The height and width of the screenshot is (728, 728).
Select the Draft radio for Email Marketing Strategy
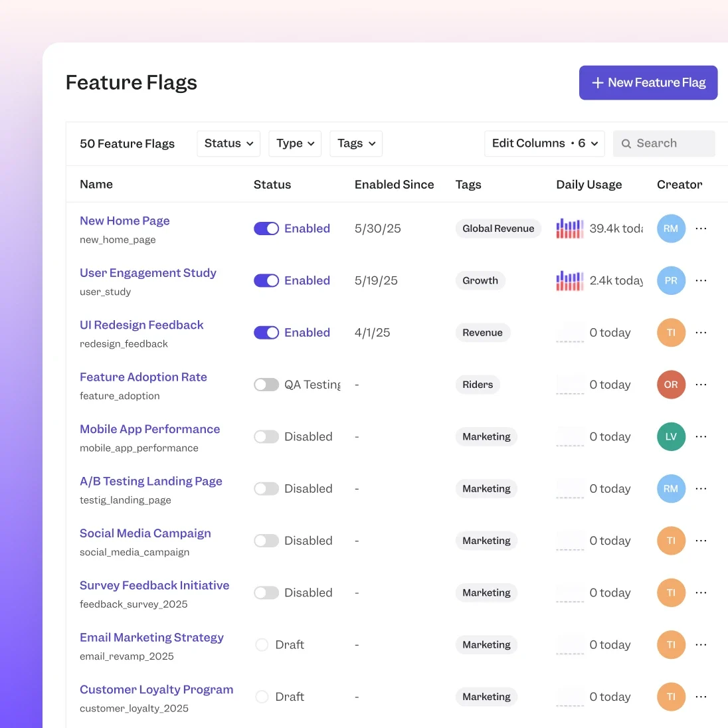coord(262,644)
